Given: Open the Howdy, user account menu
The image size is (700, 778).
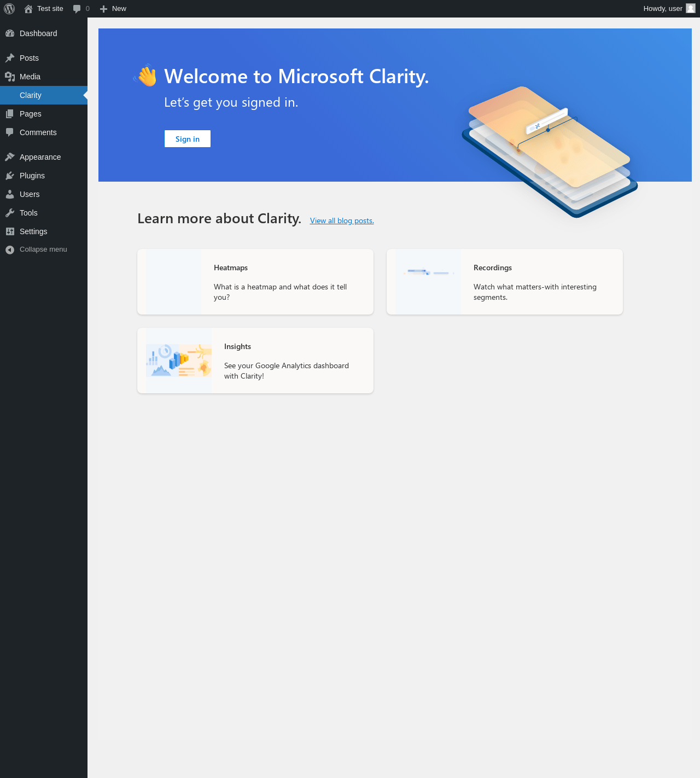Looking at the screenshot, I should click(669, 9).
